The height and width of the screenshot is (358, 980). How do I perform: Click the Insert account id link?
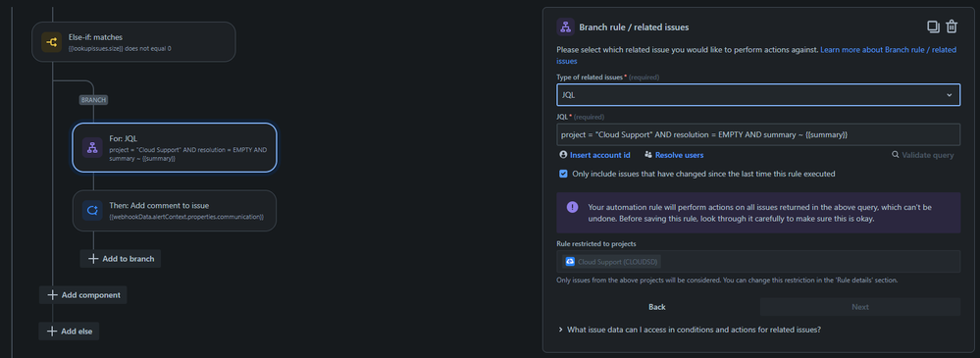click(x=595, y=155)
